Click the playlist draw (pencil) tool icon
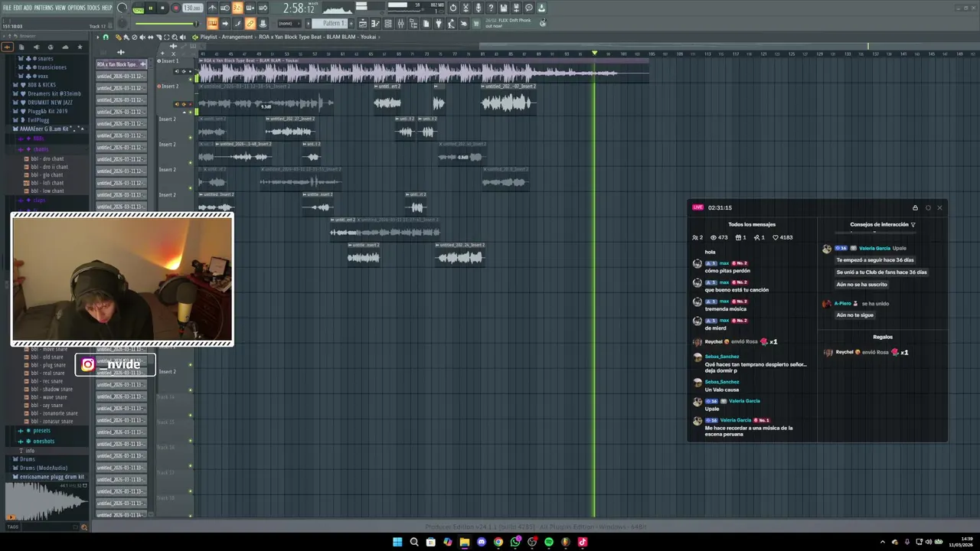980x551 pixels. click(x=119, y=37)
